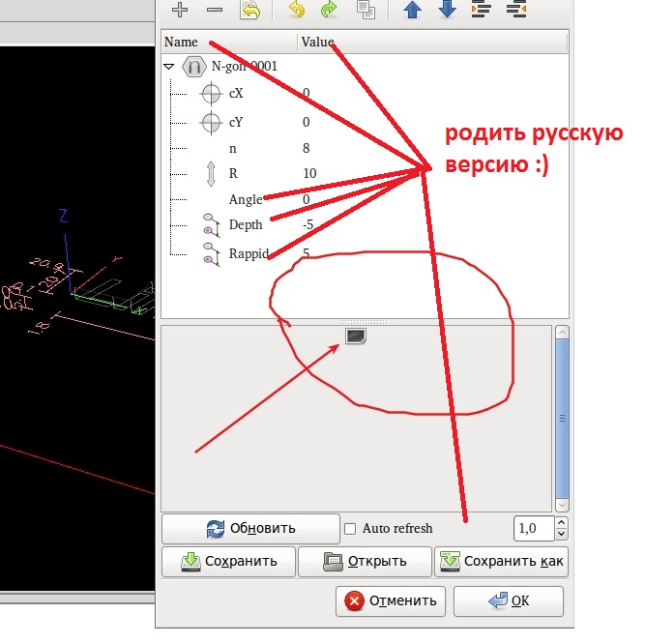Click the value 10 for R
Viewport: 645px width, 644px height.
[309, 173]
